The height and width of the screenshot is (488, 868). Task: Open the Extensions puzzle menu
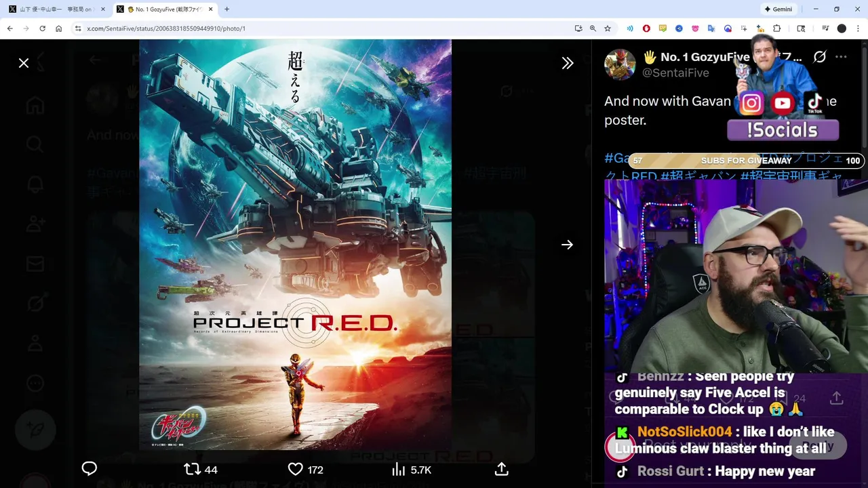(x=777, y=28)
